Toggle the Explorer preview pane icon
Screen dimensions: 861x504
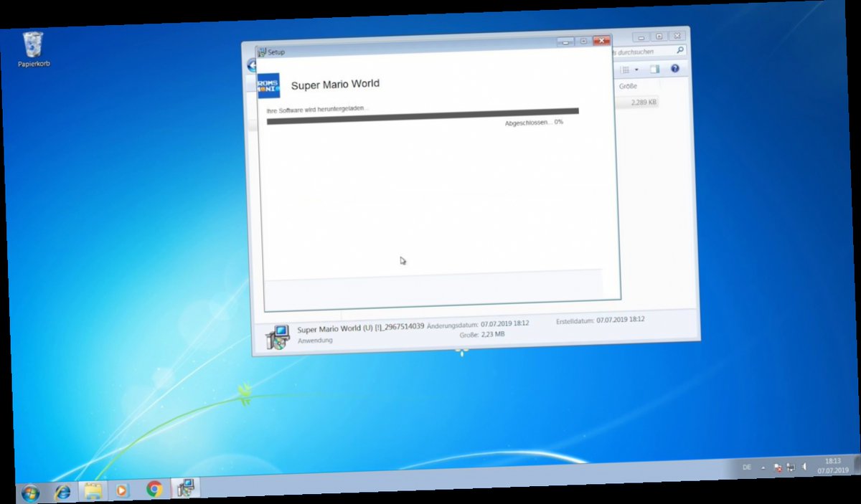tap(654, 69)
